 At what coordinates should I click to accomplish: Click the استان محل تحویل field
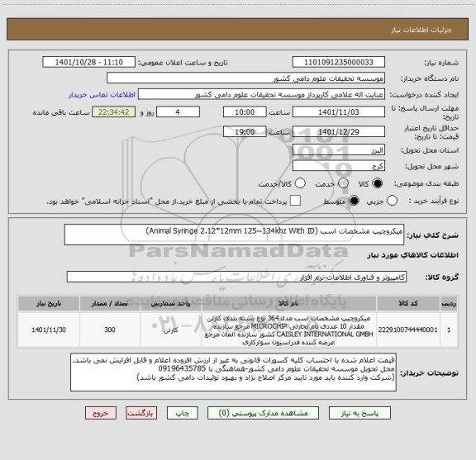[339, 150]
